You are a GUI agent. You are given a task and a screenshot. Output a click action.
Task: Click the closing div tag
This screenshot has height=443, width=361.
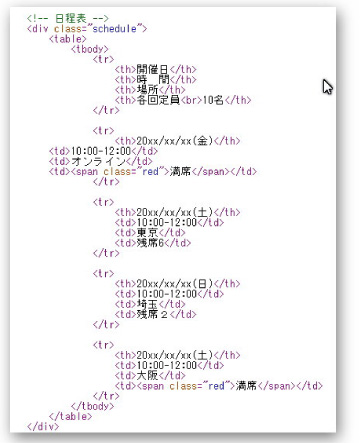[x=43, y=426]
